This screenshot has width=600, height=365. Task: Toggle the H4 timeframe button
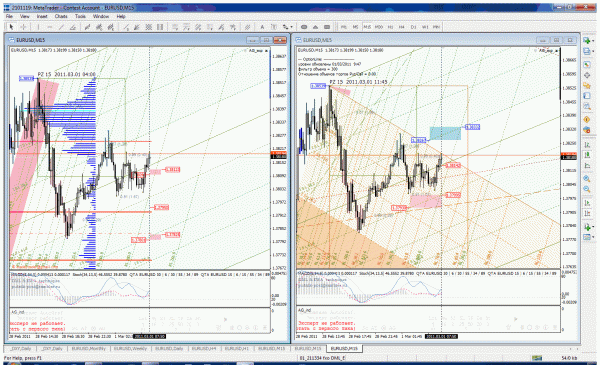(401, 27)
